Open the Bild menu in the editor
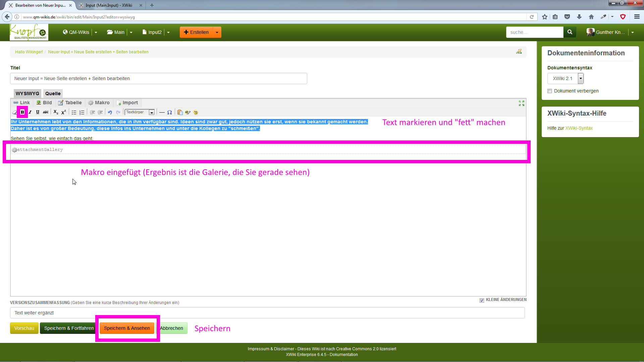The width and height of the screenshot is (644, 362). 44,103
